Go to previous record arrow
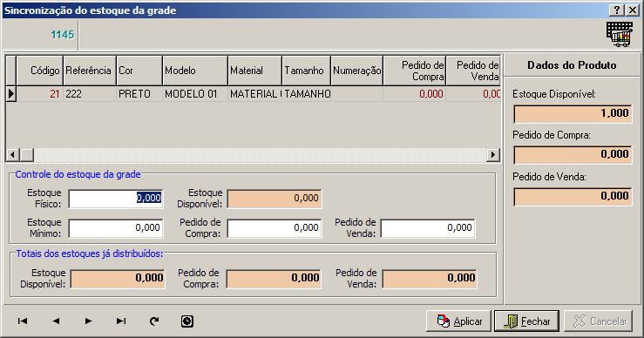 [x=56, y=321]
